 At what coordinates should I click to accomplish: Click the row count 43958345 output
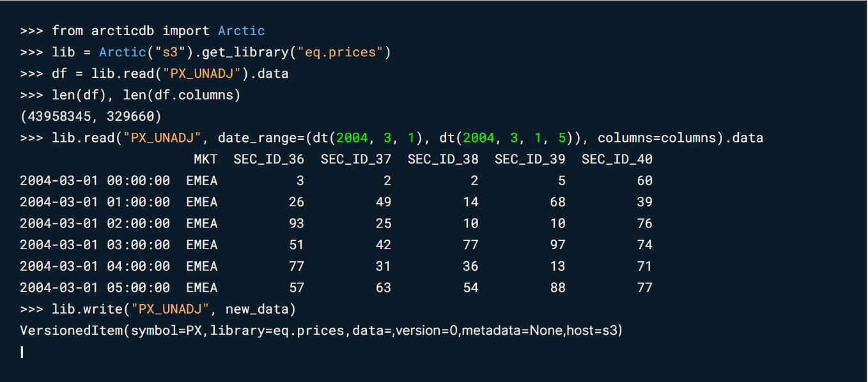point(61,116)
